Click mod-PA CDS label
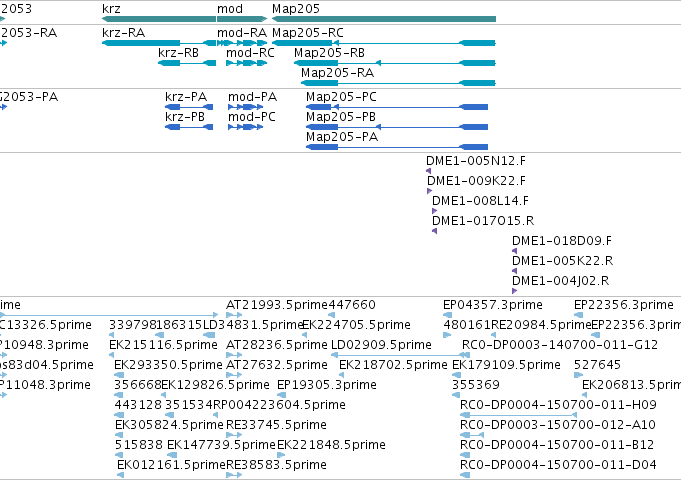681x480 pixels. click(252, 96)
